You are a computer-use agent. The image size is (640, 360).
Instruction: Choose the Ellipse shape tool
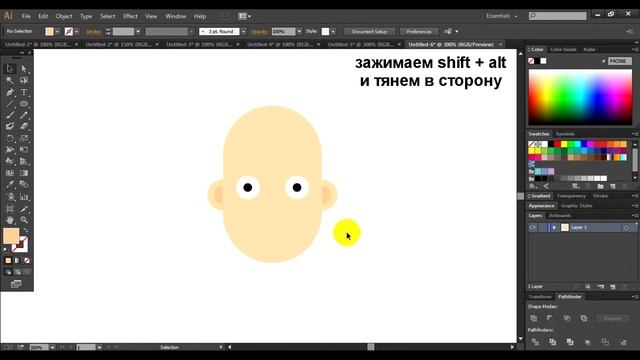pos(24,104)
